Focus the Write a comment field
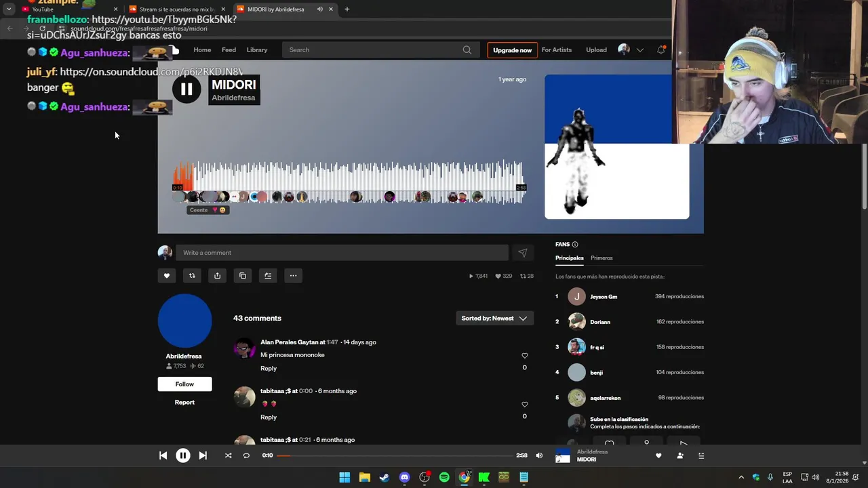This screenshot has width=868, height=488. [342, 253]
